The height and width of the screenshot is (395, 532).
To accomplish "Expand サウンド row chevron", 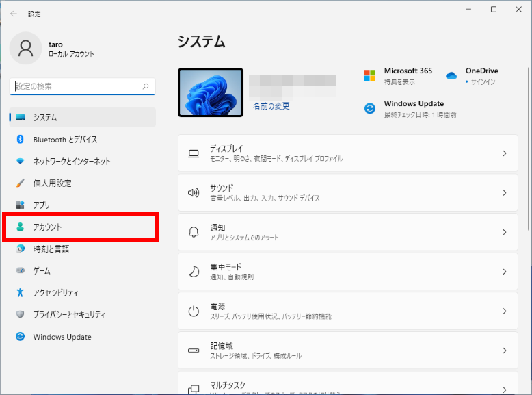I will 505,193.
